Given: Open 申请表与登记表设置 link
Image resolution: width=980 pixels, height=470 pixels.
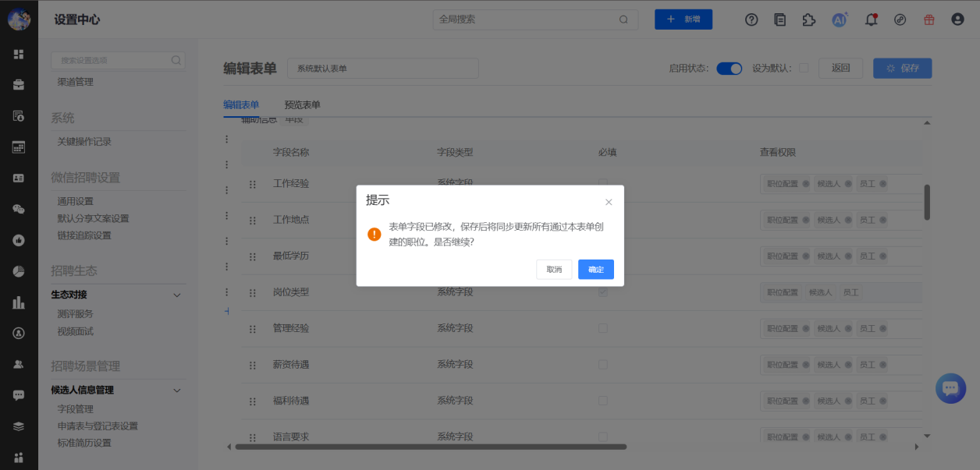Looking at the screenshot, I should click(98, 426).
